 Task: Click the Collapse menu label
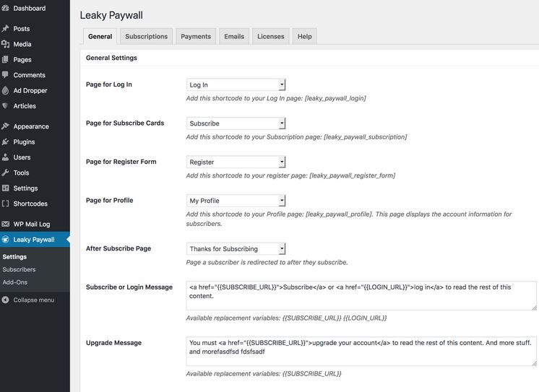34,300
